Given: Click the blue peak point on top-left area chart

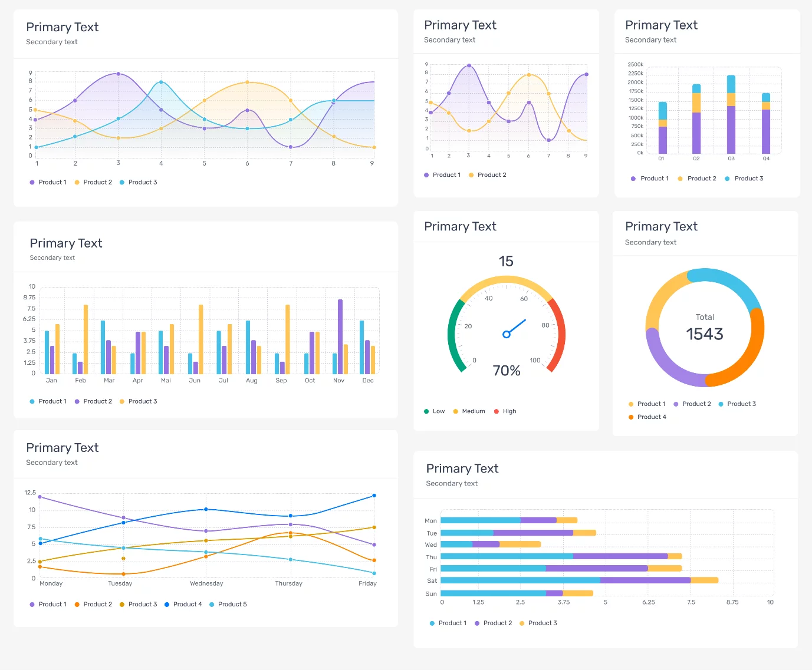Looking at the screenshot, I should 161,82.
